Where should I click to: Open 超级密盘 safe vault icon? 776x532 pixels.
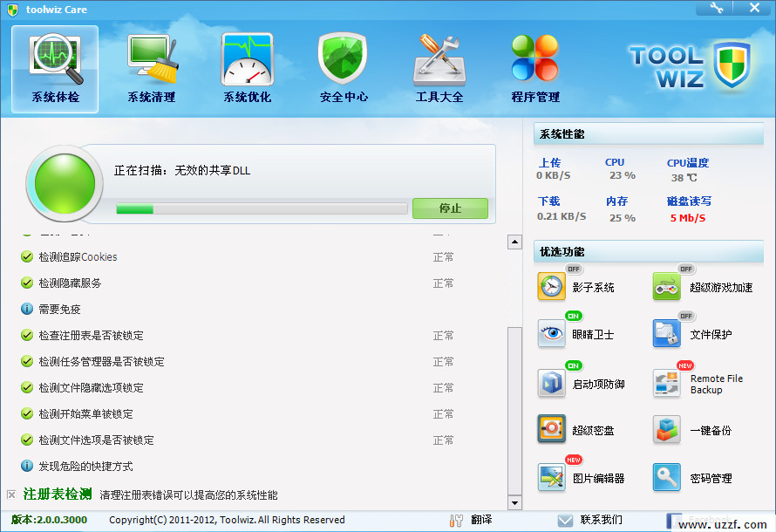[x=551, y=429]
